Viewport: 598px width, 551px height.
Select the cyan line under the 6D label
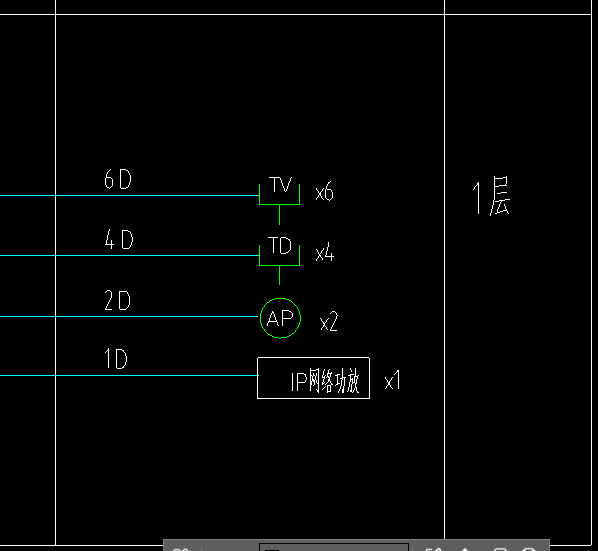click(x=130, y=195)
